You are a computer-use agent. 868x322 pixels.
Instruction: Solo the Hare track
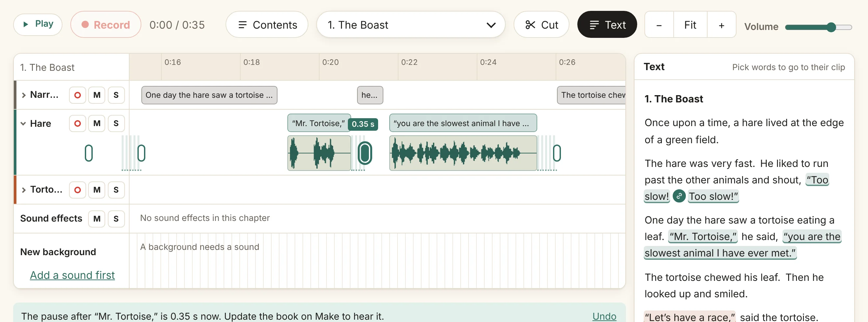[x=116, y=123]
